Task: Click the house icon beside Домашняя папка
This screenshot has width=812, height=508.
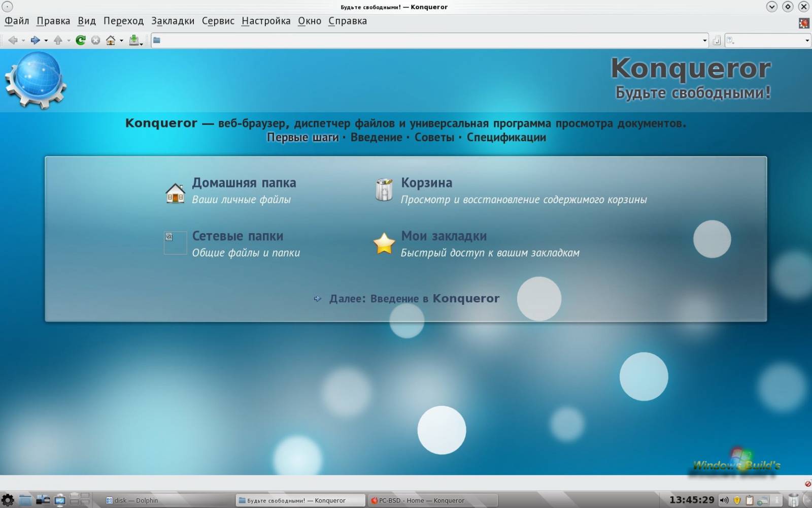Action: point(175,193)
